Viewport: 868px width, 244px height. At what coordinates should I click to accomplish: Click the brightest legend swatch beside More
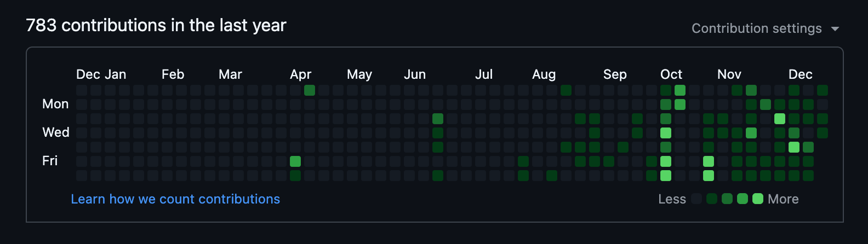coord(758,199)
